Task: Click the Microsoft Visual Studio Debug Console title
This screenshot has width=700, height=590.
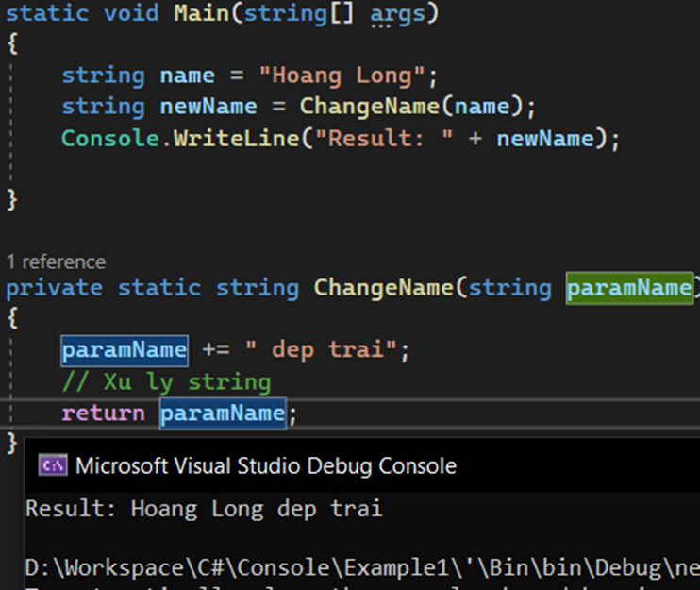Action: pyautogui.click(x=265, y=465)
